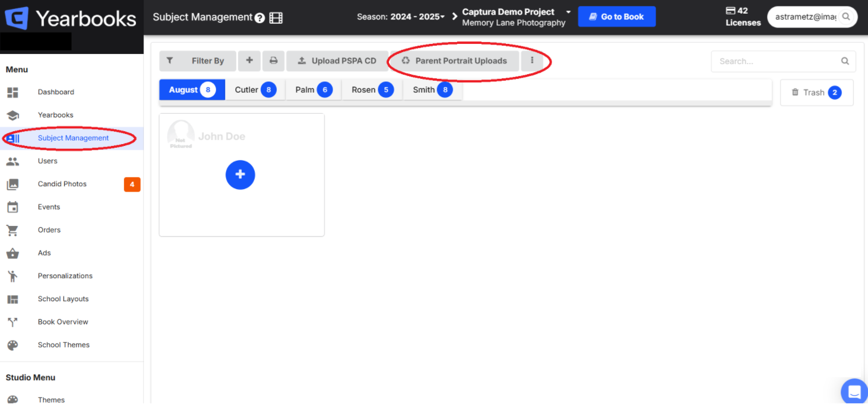Click the Book Overview branch icon
The image size is (868, 414).
tap(12, 322)
